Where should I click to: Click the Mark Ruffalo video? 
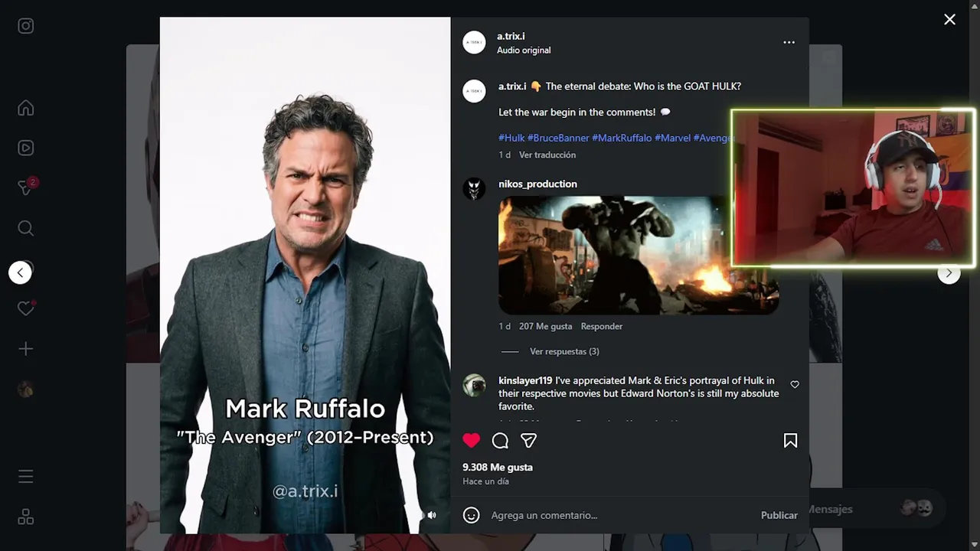coord(305,275)
